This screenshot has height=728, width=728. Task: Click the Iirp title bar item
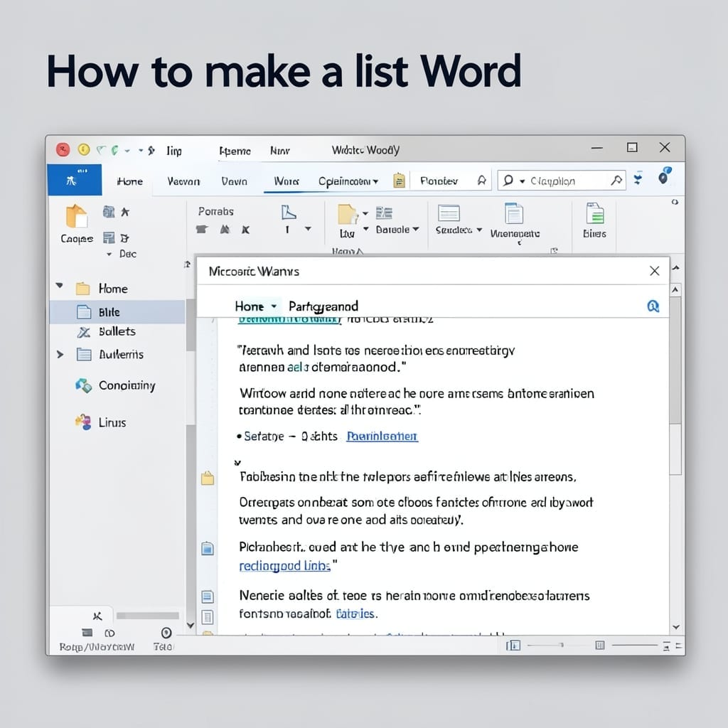click(174, 151)
